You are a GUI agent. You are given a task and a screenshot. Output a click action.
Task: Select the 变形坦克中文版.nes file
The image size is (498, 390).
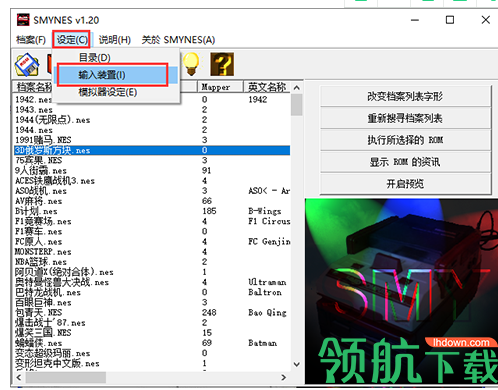pos(152,363)
